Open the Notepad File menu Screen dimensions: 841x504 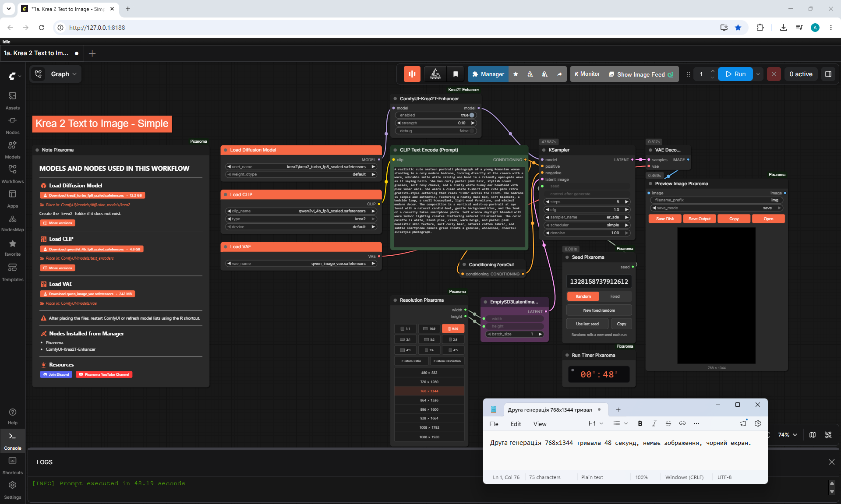click(x=494, y=424)
